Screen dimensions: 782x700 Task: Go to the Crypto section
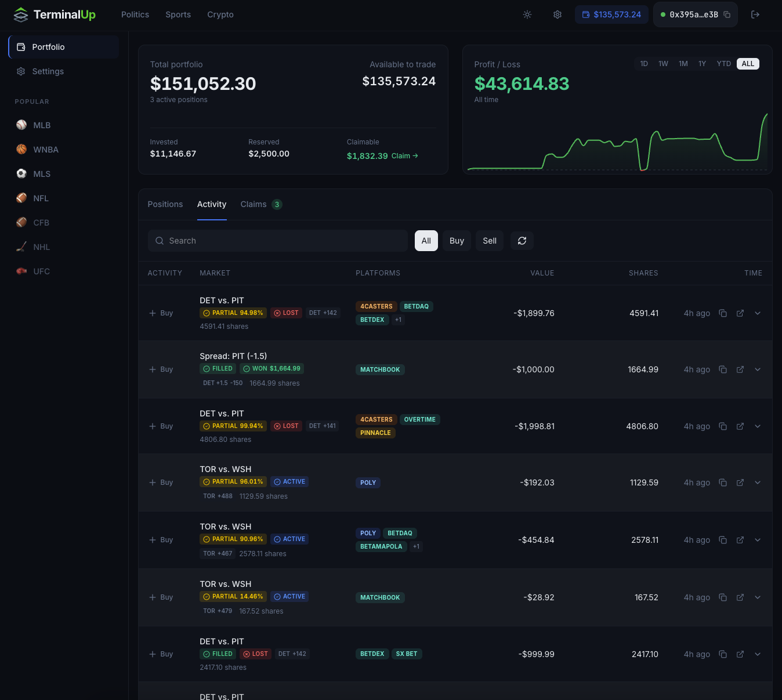point(220,14)
